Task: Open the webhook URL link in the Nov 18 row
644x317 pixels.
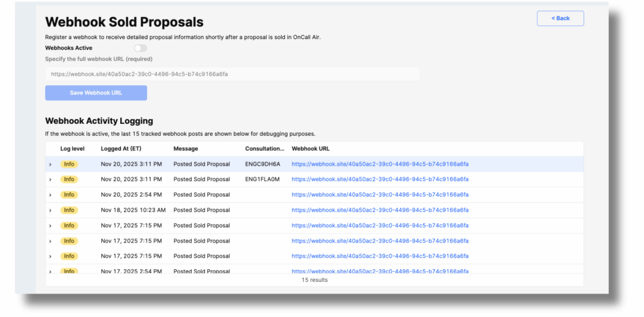Action: pyautogui.click(x=380, y=210)
